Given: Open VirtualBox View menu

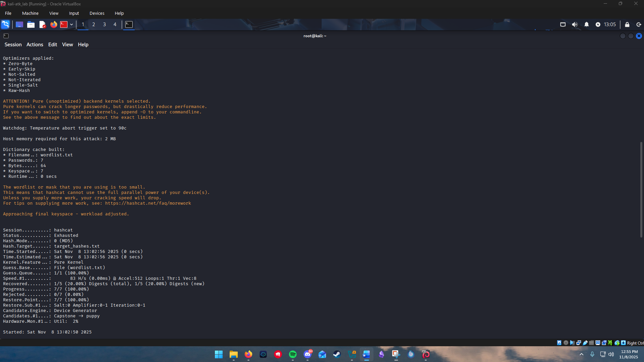Looking at the screenshot, I should 54,13.
